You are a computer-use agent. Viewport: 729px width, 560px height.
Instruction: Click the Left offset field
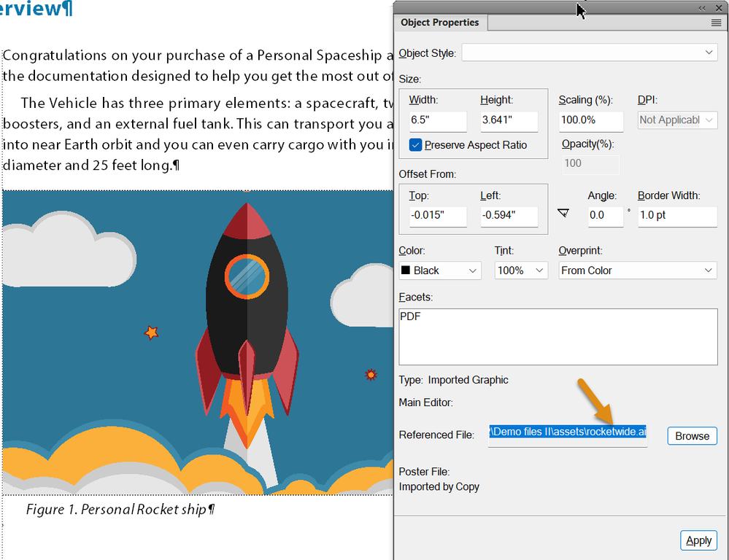point(509,216)
